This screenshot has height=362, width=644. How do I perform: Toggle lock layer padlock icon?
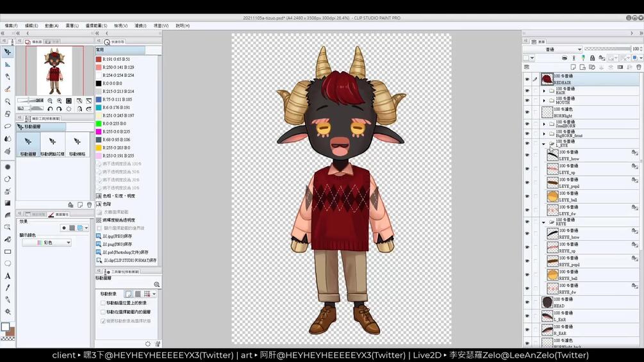(592, 58)
